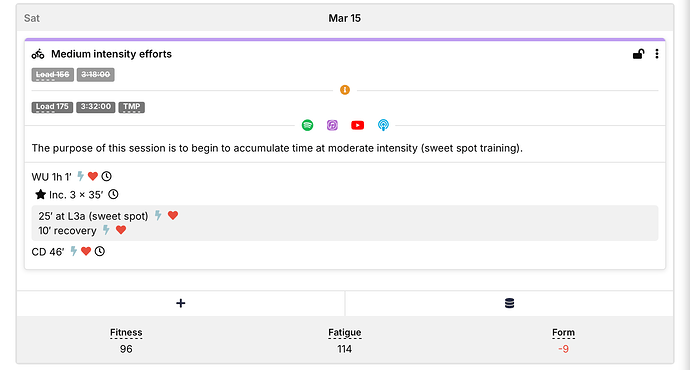Open the Apple Music icon
690x370 pixels.
tap(332, 125)
